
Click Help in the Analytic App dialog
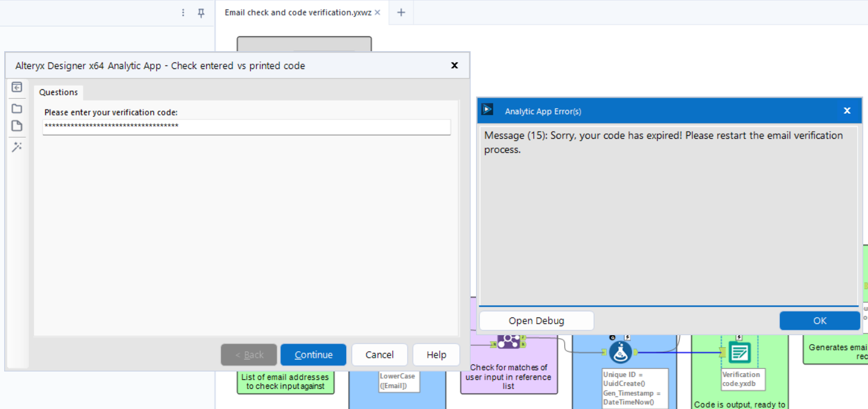point(435,354)
